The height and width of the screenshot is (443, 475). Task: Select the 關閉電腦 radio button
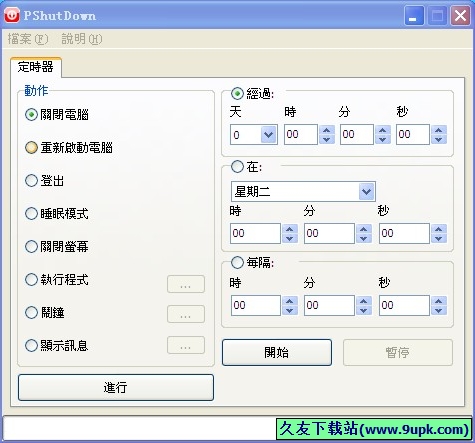tap(31, 115)
